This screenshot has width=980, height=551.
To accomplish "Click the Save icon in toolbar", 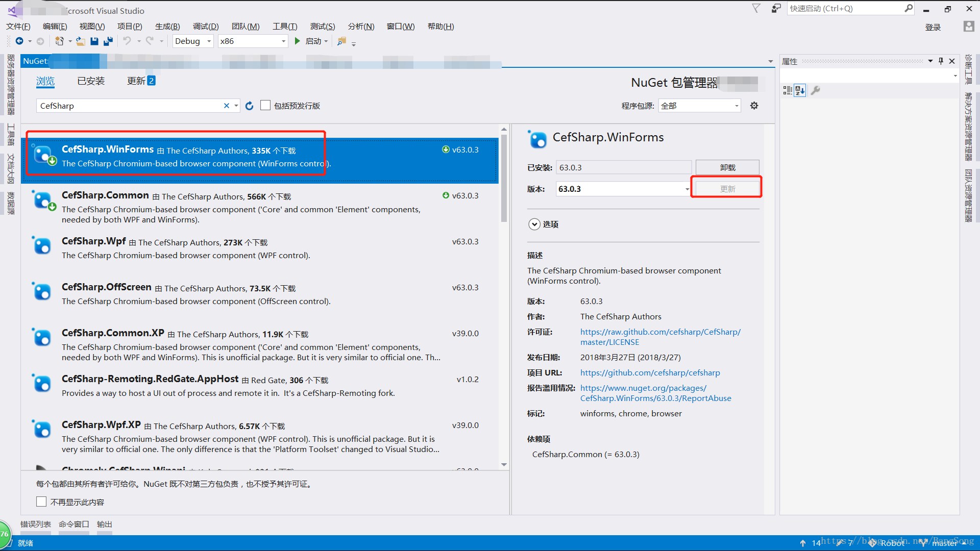I will (x=94, y=41).
